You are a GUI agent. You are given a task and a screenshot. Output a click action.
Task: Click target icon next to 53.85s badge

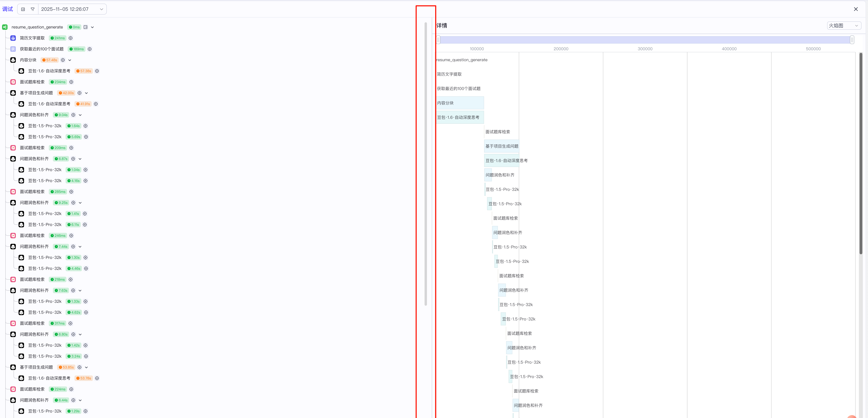79,367
